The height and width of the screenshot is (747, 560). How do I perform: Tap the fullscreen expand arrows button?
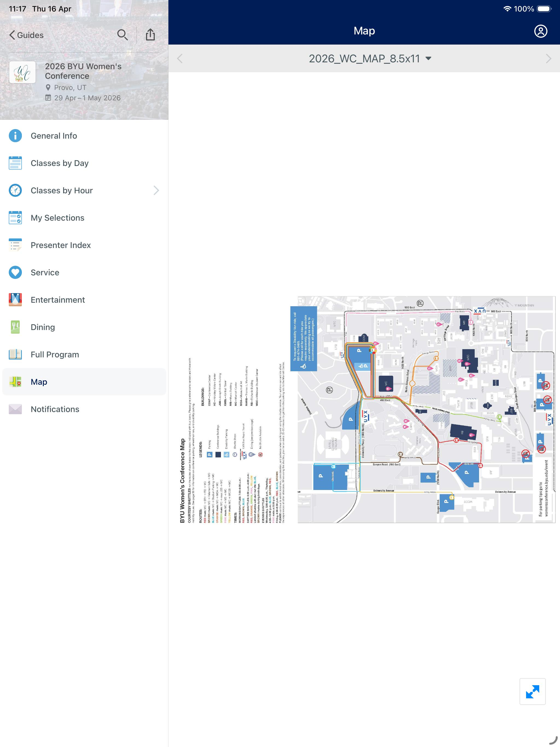click(532, 691)
